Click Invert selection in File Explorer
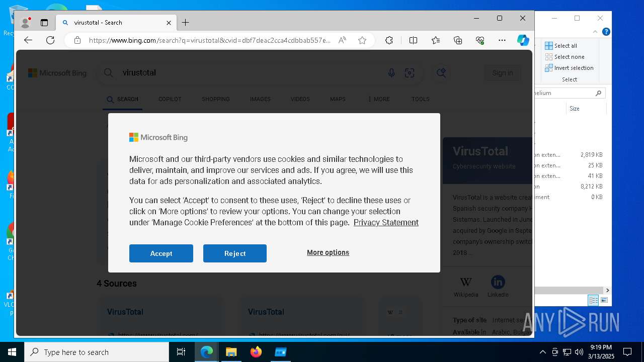This screenshot has width=644, height=362. coord(569,68)
